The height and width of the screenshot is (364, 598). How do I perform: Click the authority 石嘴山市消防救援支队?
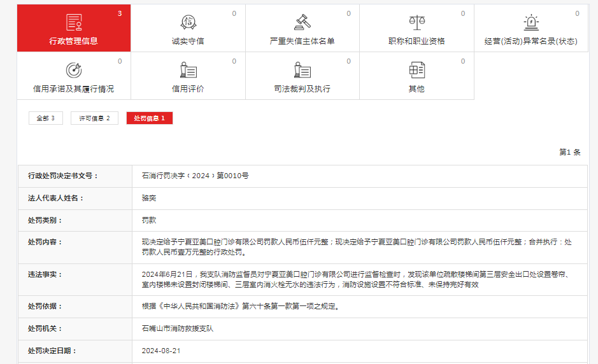point(178,328)
